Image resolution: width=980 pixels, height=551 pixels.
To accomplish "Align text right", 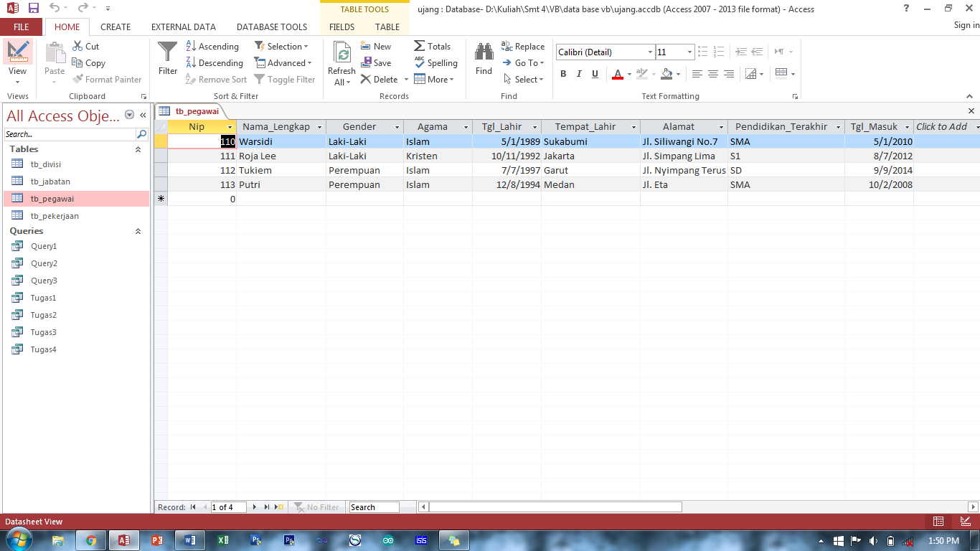I will (728, 74).
